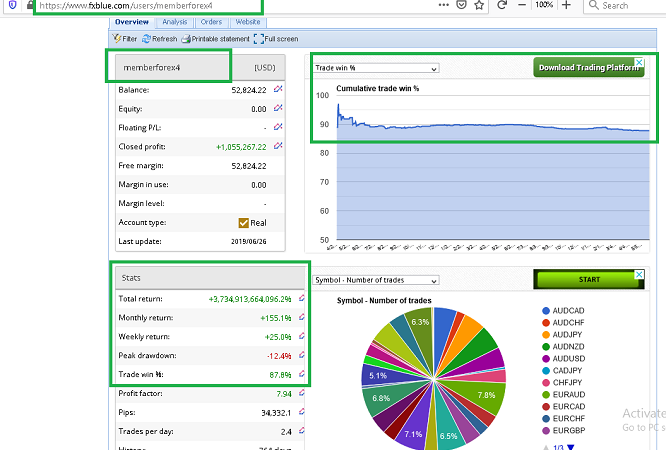Go to the Website tab
This screenshot has width=666, height=450.
[x=248, y=21]
